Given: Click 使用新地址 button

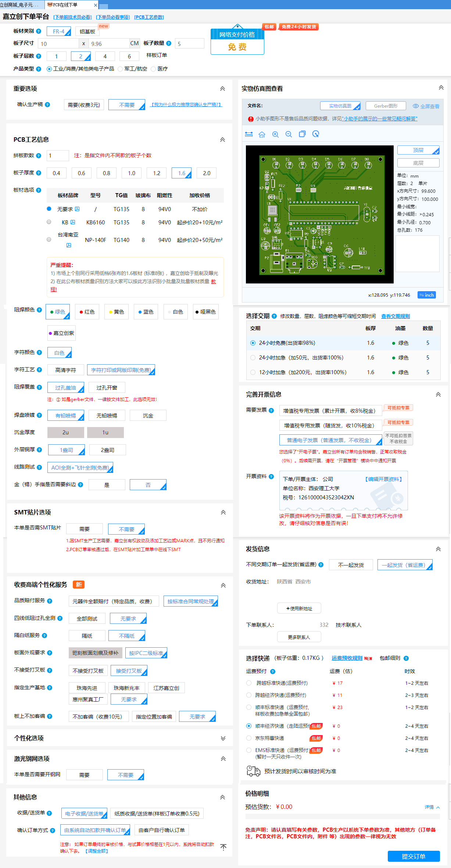Looking at the screenshot, I should (299, 608).
